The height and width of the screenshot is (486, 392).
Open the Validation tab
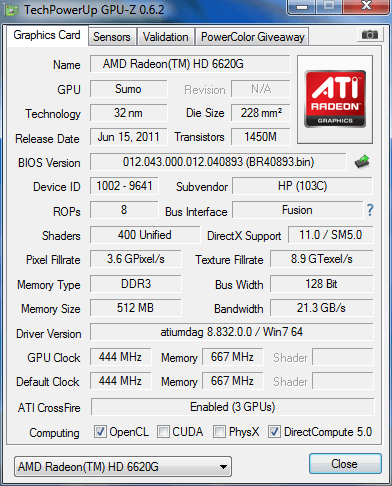(165, 37)
